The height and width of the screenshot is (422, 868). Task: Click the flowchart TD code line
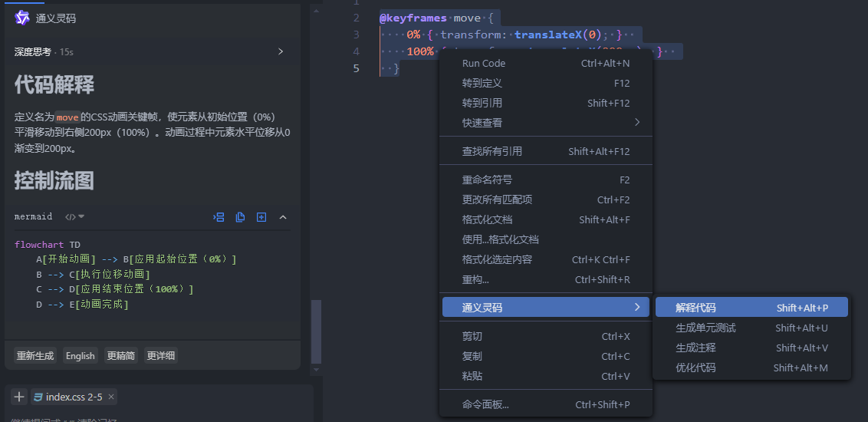[x=48, y=245]
